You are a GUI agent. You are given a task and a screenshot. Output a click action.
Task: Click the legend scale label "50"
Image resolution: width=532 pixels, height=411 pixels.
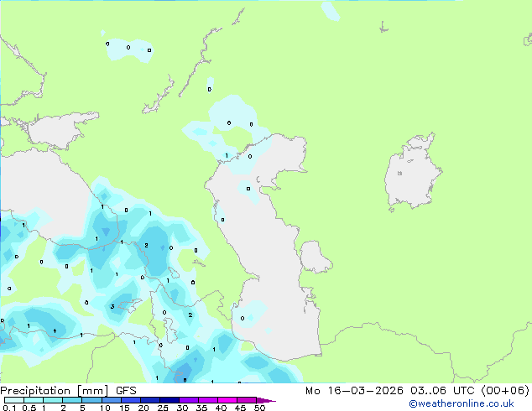click(x=259, y=408)
